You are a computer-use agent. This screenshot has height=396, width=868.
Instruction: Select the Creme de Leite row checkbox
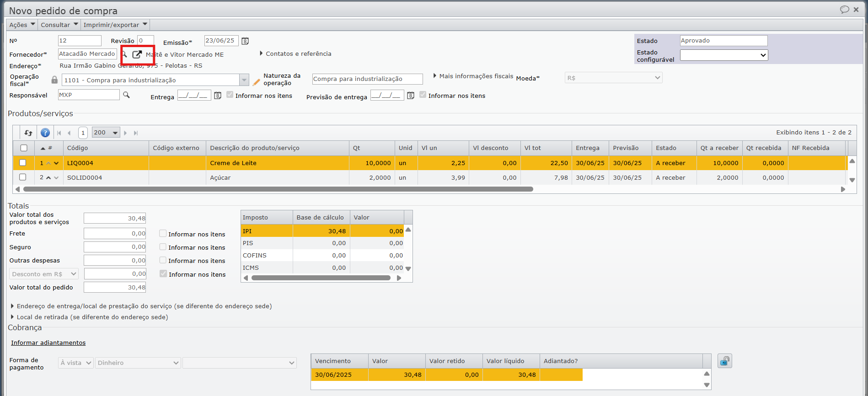[23, 163]
